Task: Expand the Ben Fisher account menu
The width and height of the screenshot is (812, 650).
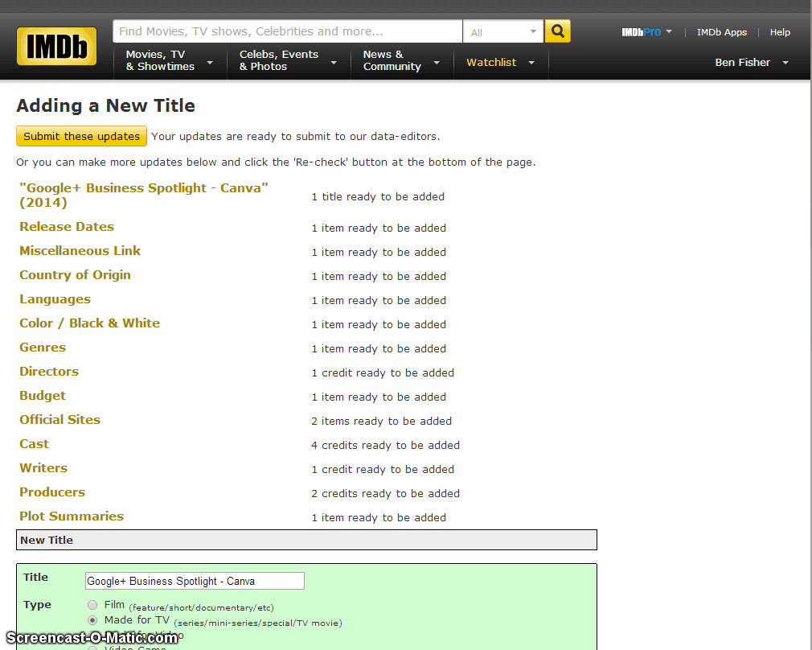Action: (751, 63)
